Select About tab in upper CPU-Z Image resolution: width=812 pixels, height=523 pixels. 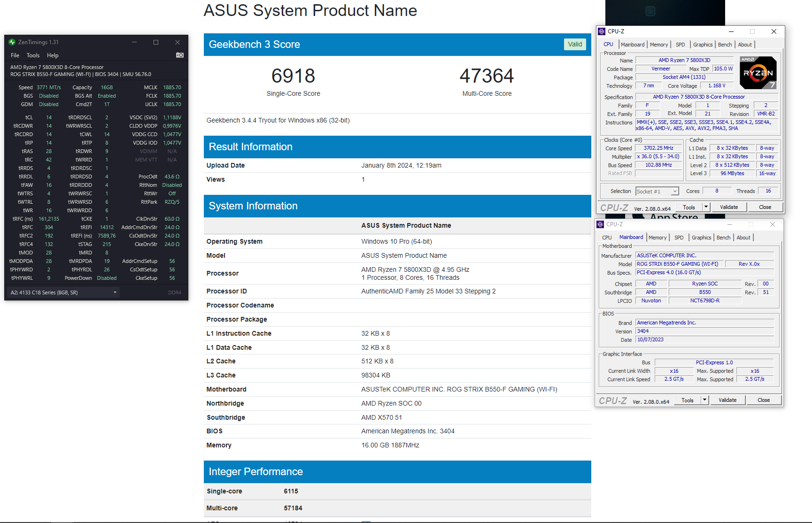745,45
